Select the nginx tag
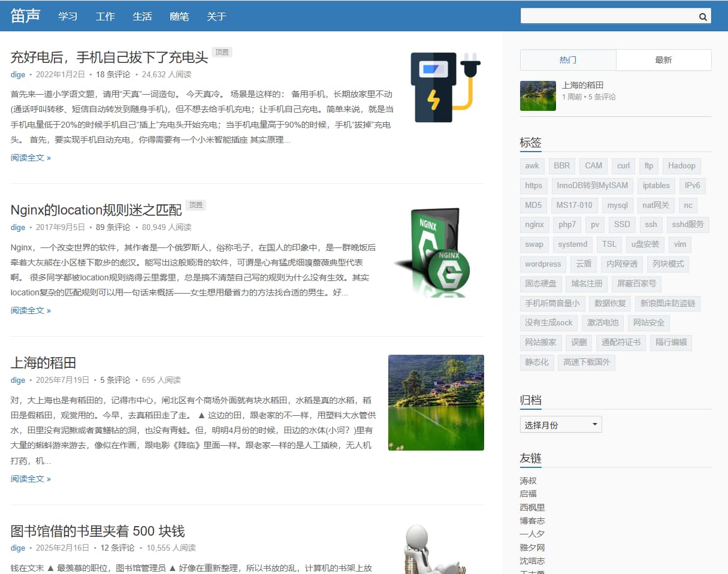This screenshot has height=574, width=728. [534, 225]
